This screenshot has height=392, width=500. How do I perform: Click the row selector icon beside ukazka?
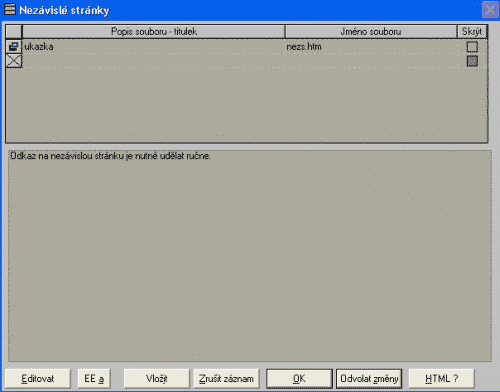click(14, 46)
